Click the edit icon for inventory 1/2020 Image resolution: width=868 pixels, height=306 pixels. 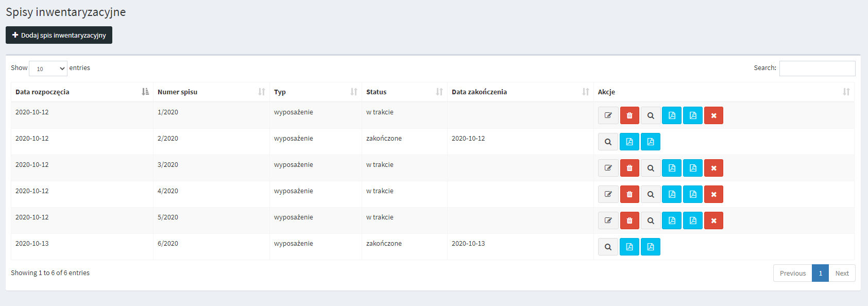[608, 115]
